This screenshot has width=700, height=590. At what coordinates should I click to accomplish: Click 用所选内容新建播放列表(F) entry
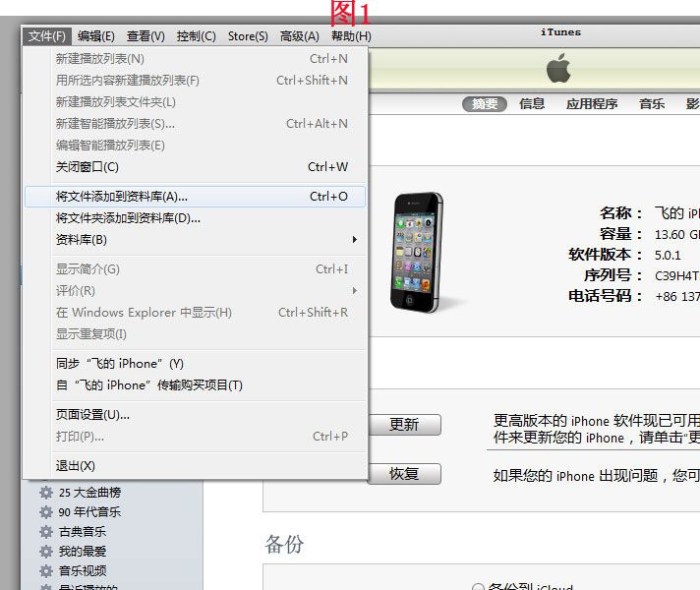[x=196, y=81]
